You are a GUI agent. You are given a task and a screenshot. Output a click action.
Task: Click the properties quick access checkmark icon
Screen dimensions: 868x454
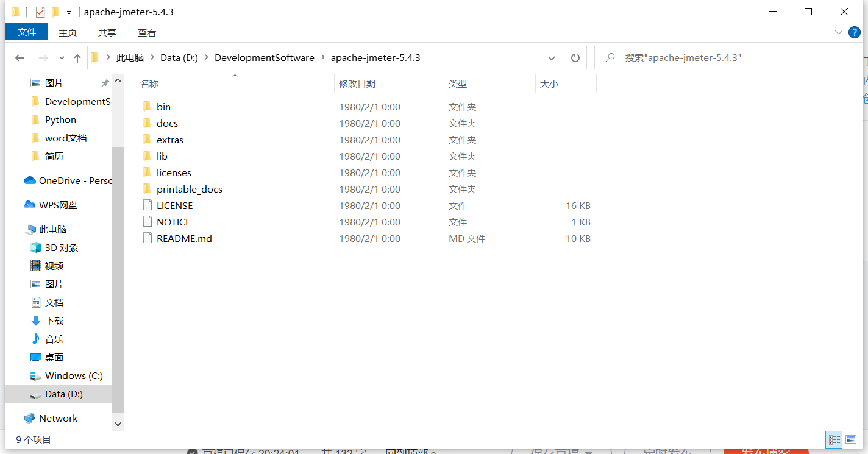40,12
